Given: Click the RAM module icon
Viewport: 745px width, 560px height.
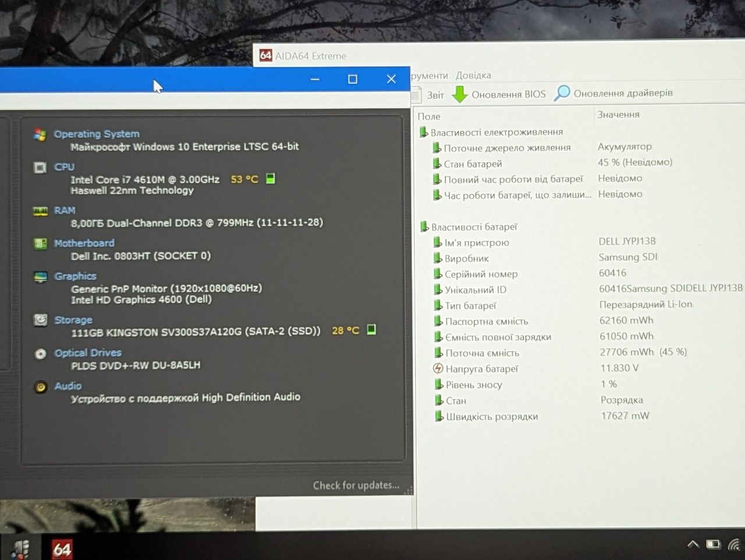Looking at the screenshot, I should [40, 211].
